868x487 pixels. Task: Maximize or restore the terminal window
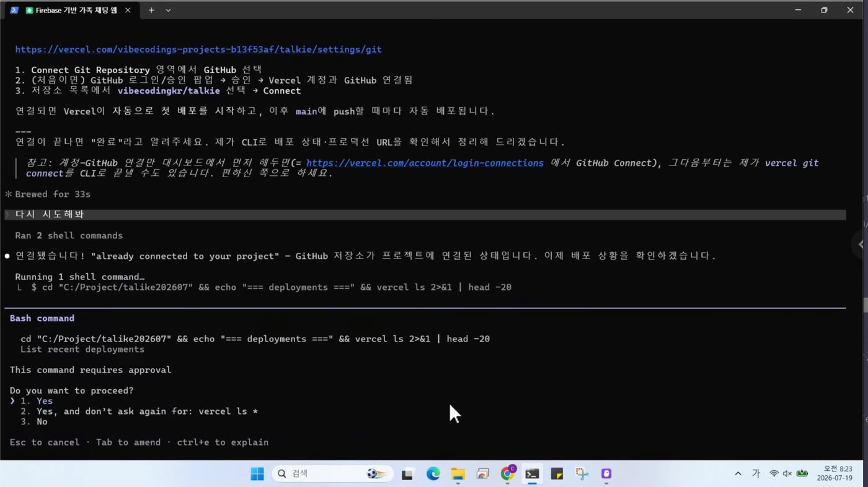click(824, 10)
